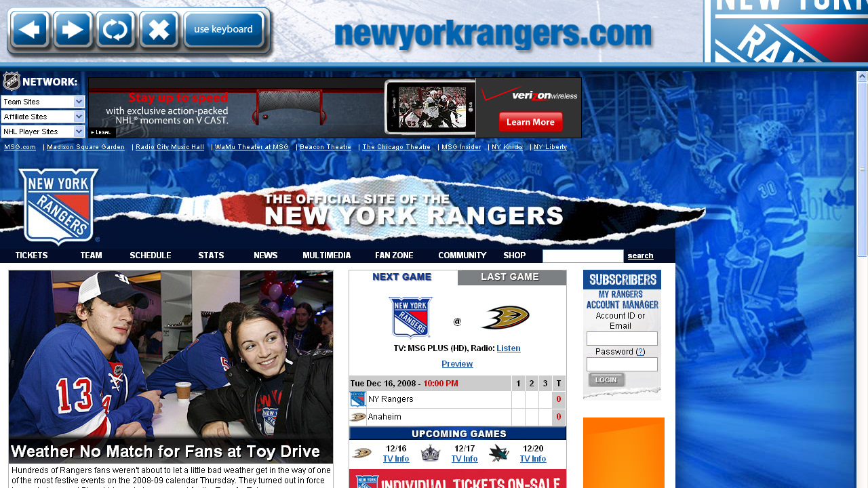The height and width of the screenshot is (488, 868).
Task: Click the scrollbar up arrow
Action: [863, 77]
